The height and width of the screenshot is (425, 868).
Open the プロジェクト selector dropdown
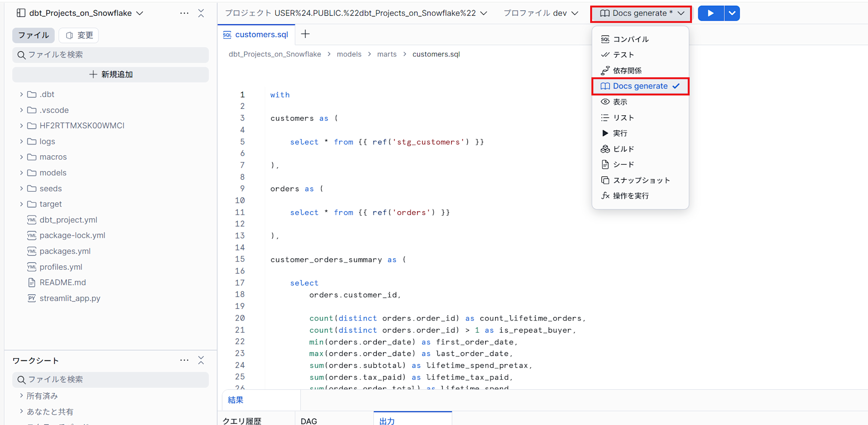coord(356,13)
